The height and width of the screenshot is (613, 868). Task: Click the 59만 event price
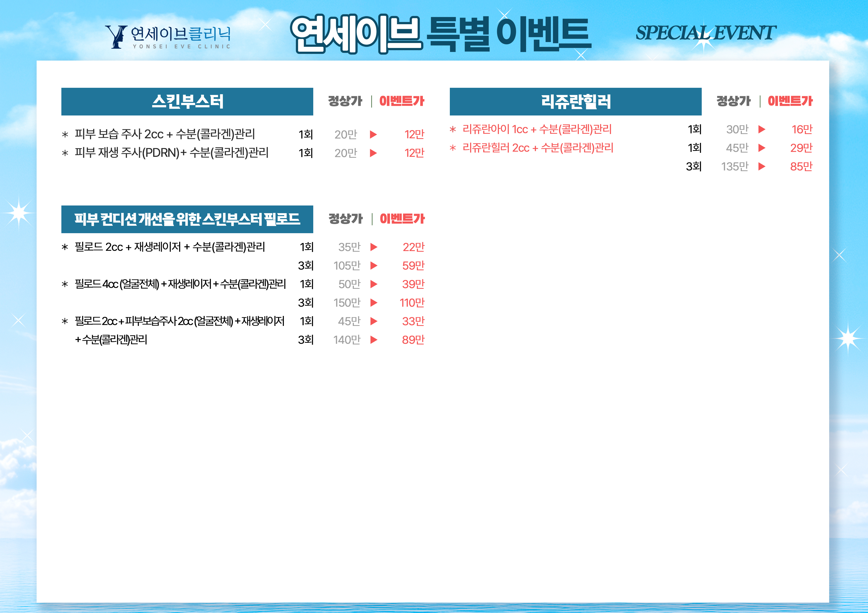[413, 266]
